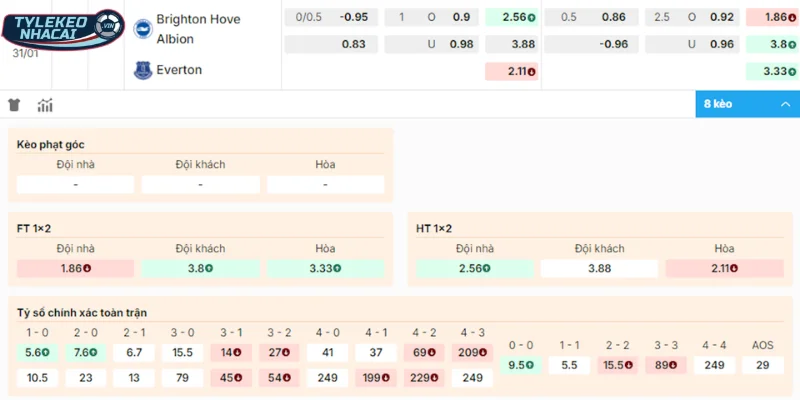Screen dimensions: 800x400
Task: Select correct score 2-2 odds 15.5
Action: tap(618, 365)
